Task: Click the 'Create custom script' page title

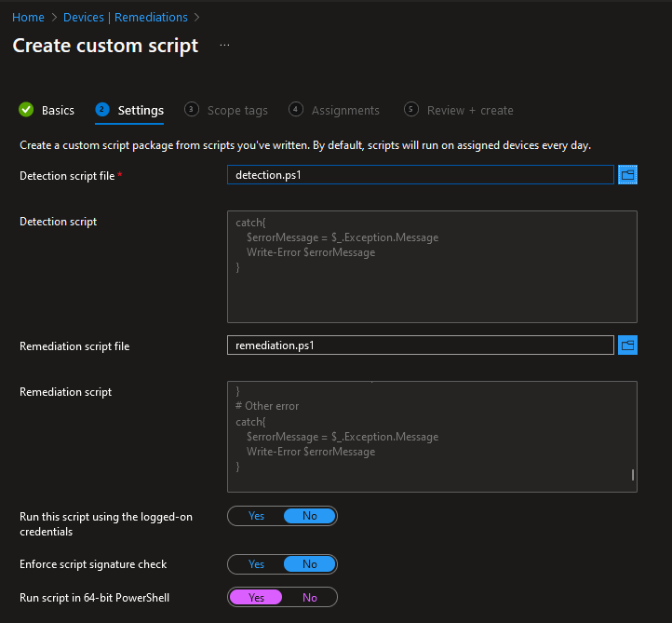Action: tap(105, 46)
